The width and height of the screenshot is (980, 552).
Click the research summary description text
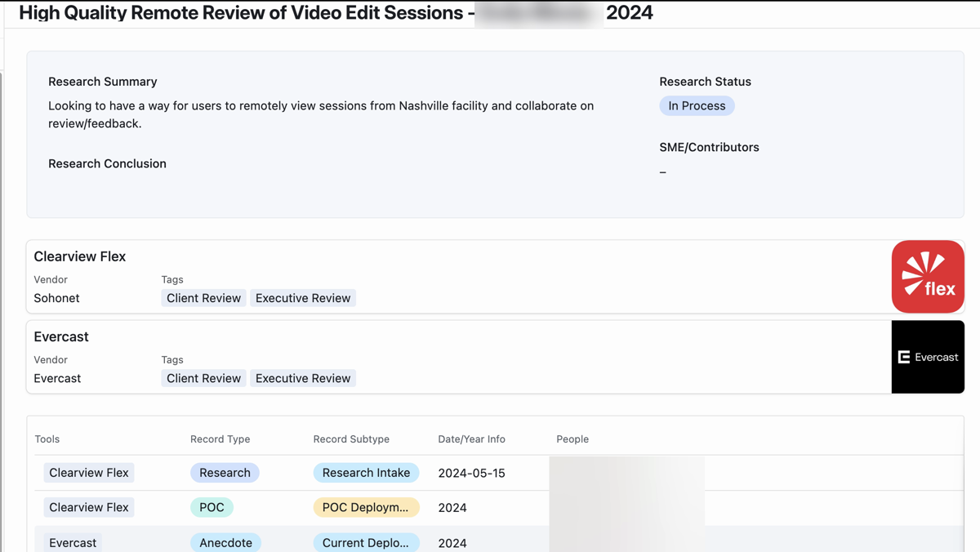[321, 114]
